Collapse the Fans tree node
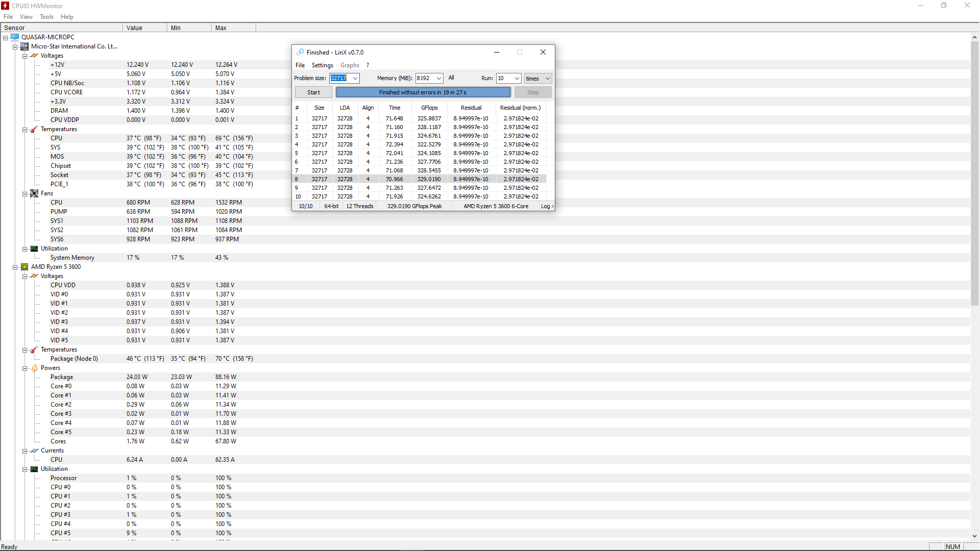The height and width of the screenshot is (551, 980). 24,194
